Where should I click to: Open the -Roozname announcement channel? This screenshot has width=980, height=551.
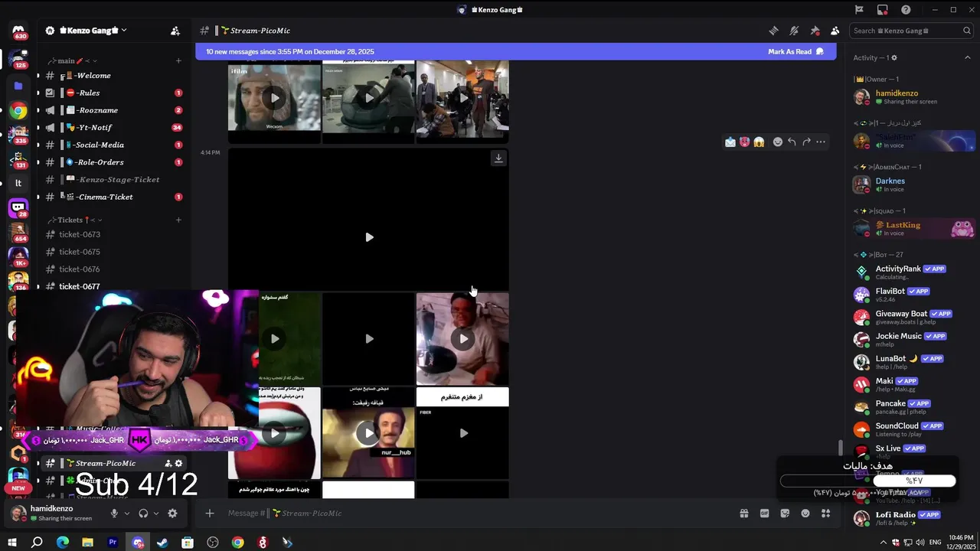112,110
